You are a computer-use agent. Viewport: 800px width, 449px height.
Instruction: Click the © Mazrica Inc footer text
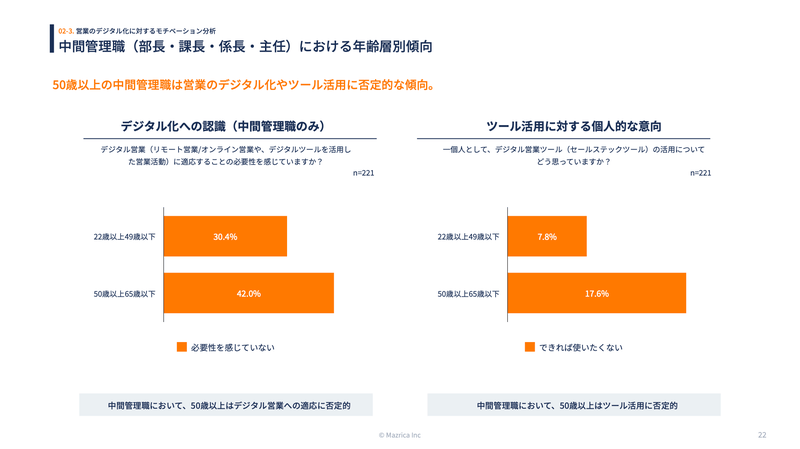pos(400,436)
